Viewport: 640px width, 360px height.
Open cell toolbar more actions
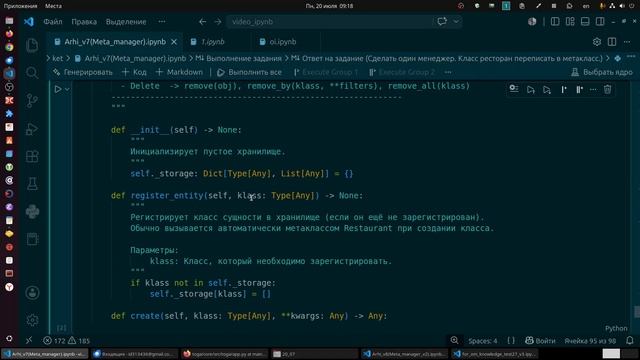point(593,89)
